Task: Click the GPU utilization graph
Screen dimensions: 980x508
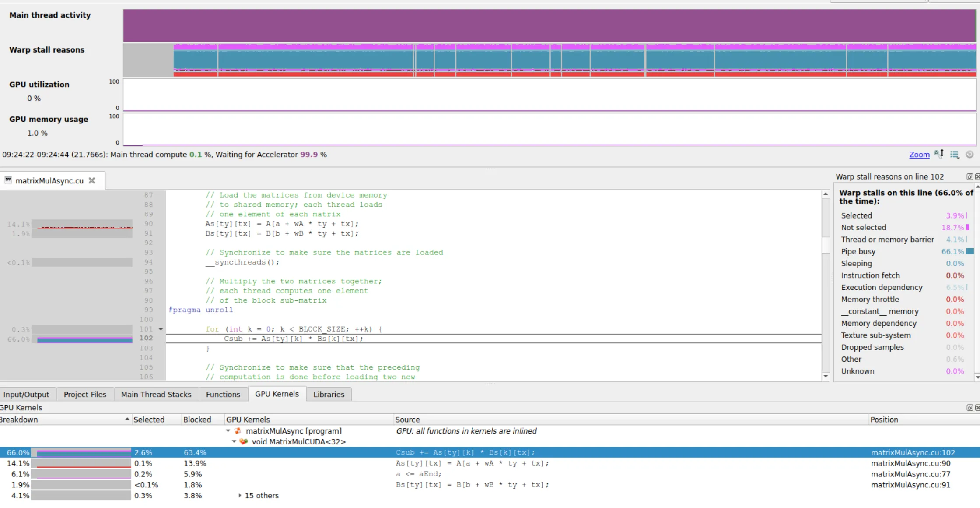Action: (549, 95)
